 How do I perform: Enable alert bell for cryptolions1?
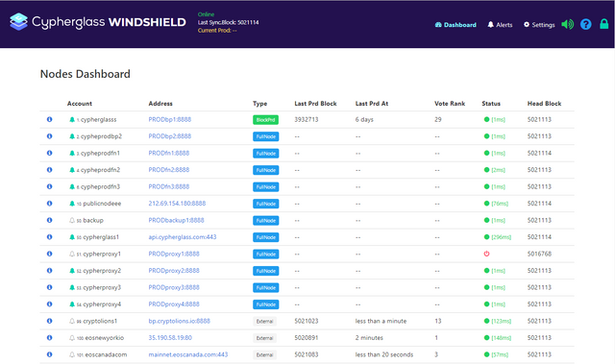coord(72,321)
